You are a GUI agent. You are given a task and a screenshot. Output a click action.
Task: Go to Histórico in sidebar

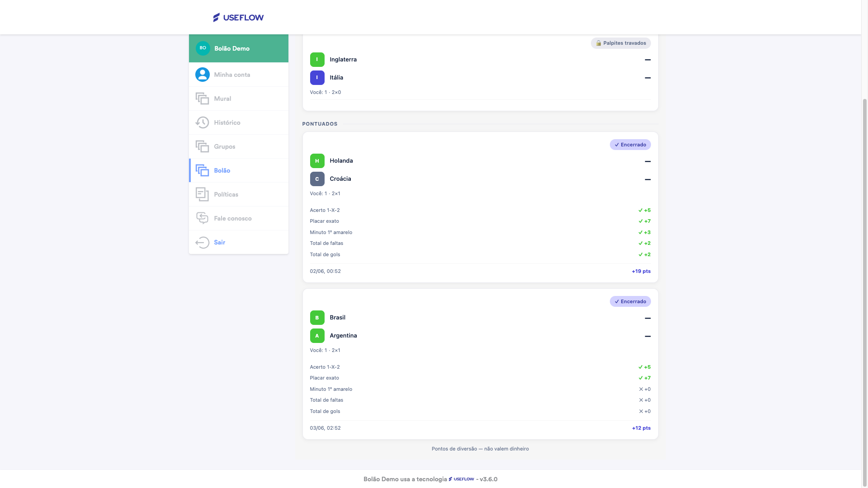click(x=239, y=122)
